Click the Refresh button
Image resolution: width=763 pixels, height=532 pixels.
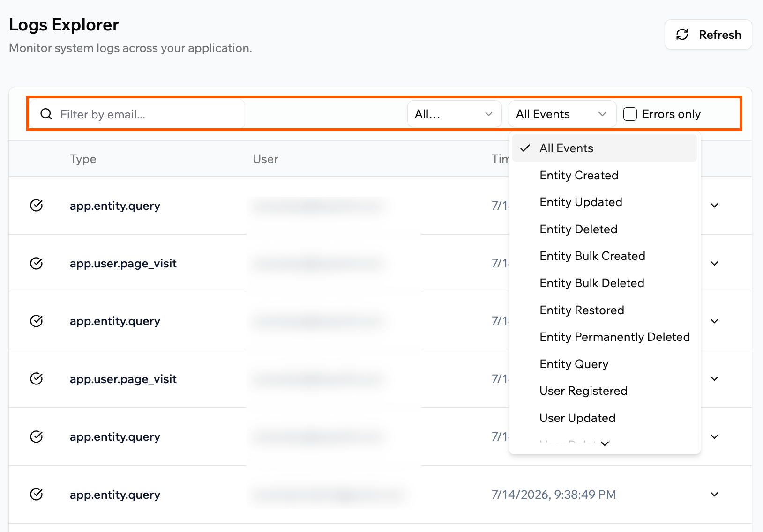click(x=708, y=35)
